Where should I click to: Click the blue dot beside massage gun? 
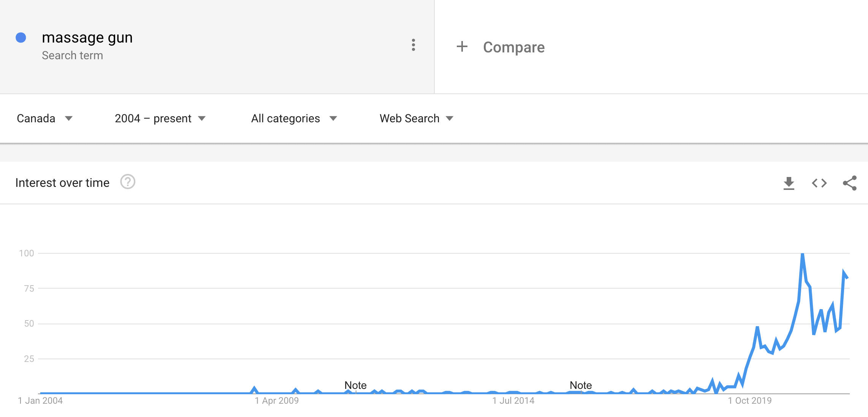[21, 38]
